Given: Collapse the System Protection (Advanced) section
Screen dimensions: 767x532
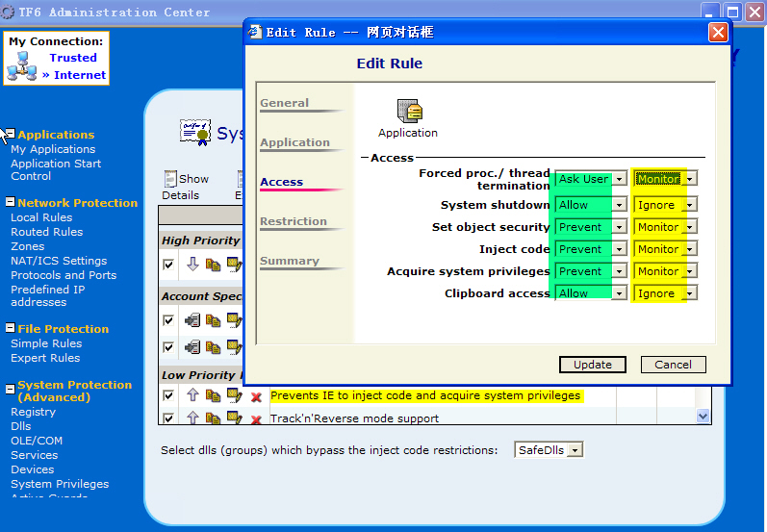Looking at the screenshot, I should point(11,390).
